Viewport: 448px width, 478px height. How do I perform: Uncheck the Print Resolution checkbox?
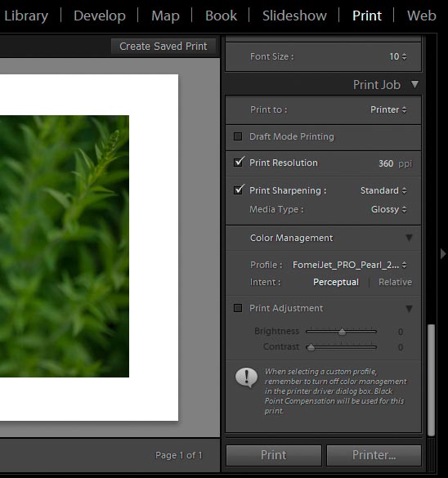(x=238, y=162)
